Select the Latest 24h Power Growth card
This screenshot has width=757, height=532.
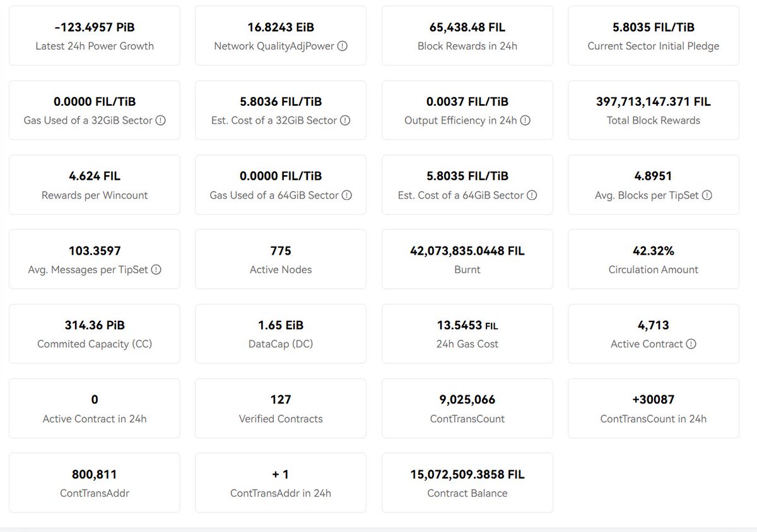pos(95,36)
